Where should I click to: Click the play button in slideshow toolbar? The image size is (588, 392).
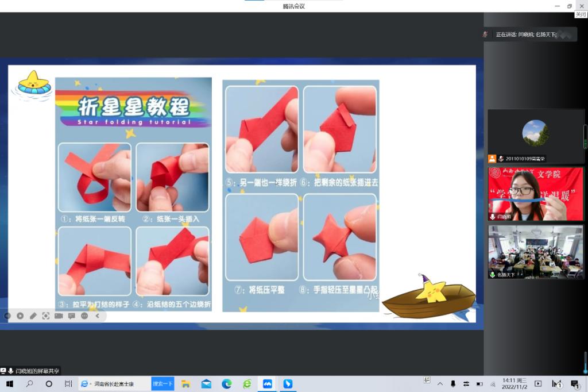pos(20,316)
